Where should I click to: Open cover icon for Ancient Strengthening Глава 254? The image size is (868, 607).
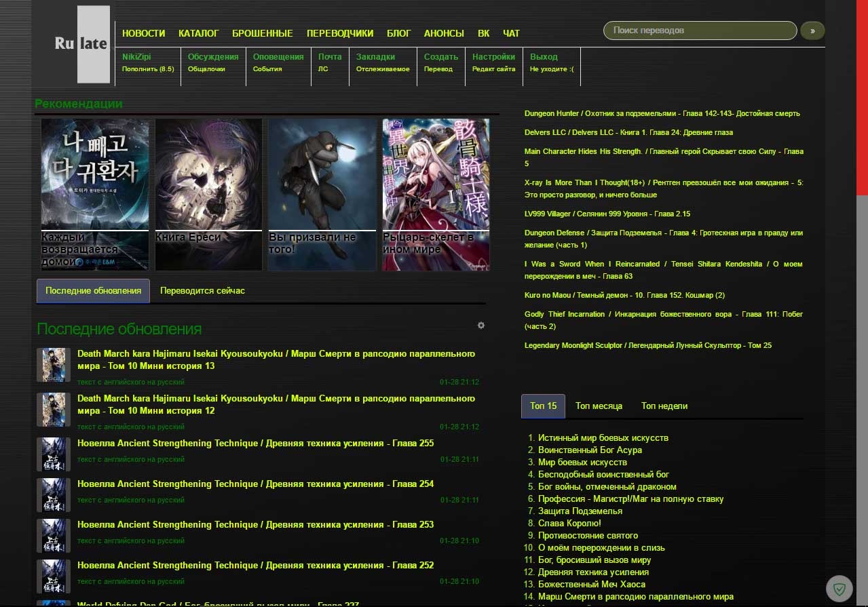pyautogui.click(x=54, y=495)
